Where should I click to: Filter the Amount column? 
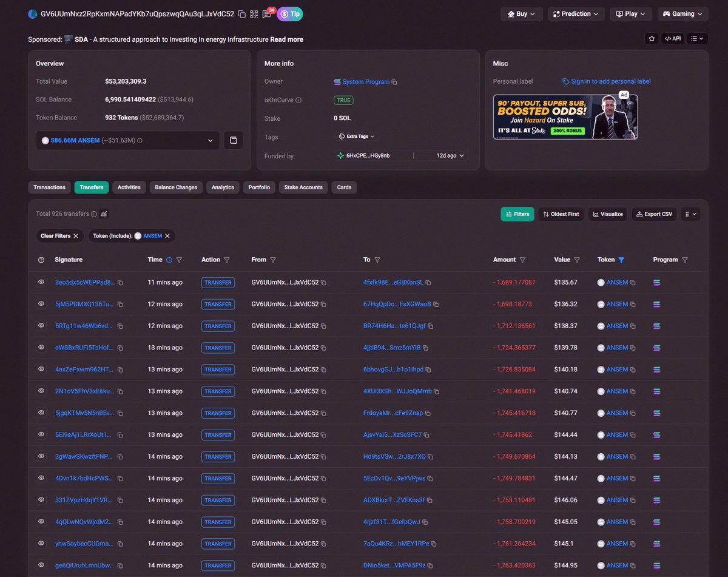click(x=522, y=260)
